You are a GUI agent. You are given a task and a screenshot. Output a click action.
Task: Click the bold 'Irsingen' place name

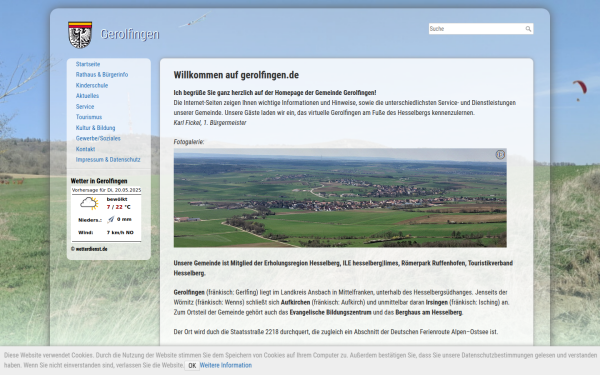pos(437,302)
